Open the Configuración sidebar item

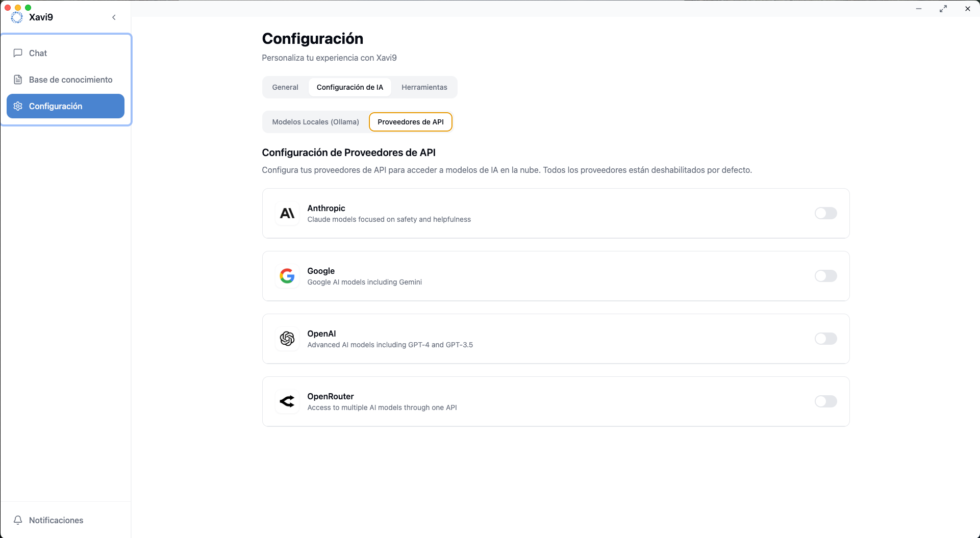(65, 106)
